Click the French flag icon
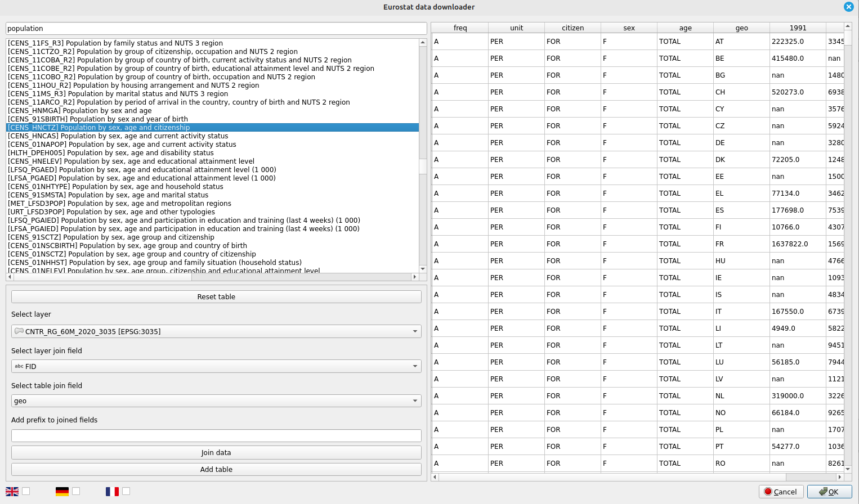Viewport: 859px width, 504px height. pos(112,492)
